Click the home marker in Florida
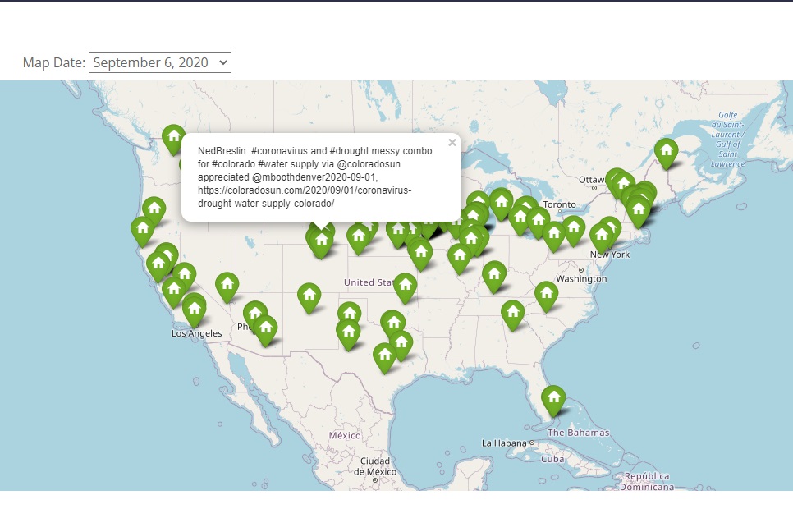 (553, 399)
